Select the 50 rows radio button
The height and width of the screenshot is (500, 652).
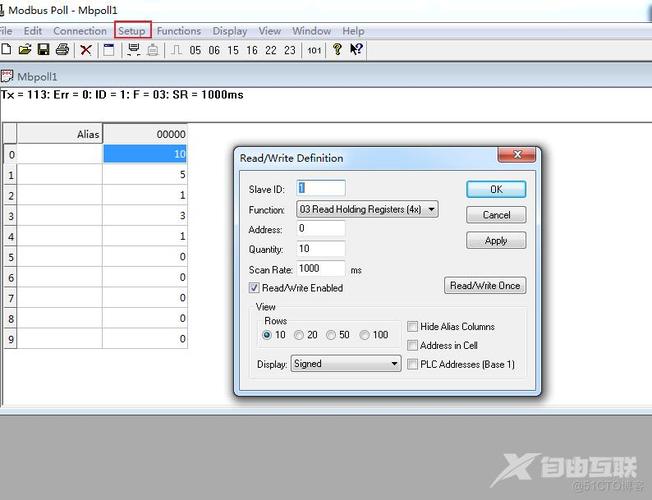[x=331, y=335]
